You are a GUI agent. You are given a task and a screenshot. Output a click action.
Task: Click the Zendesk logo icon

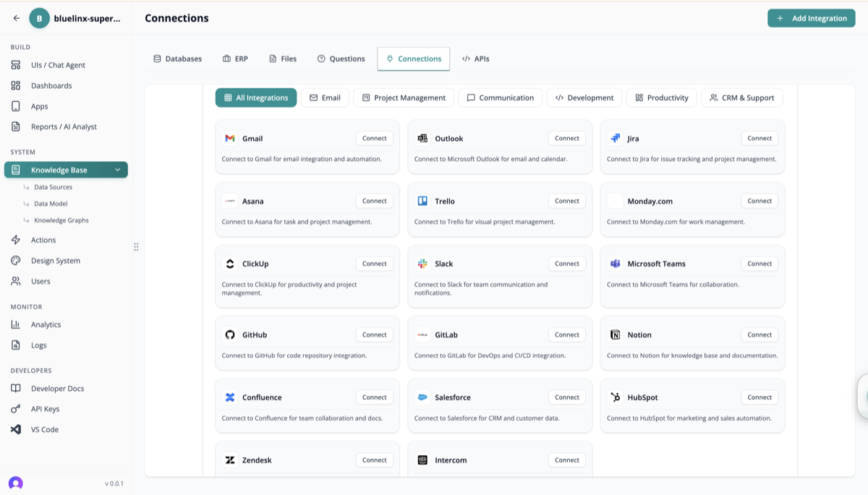pos(230,460)
